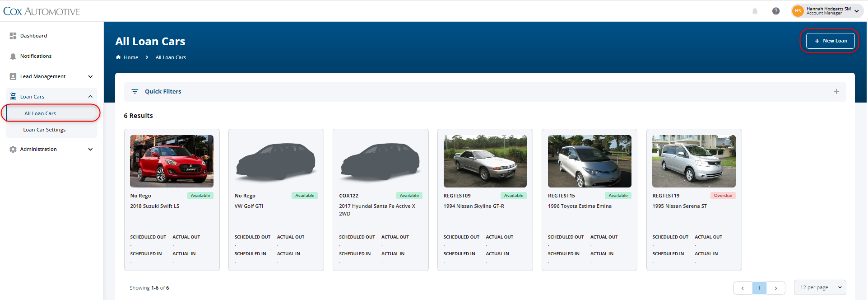The image size is (868, 300).
Task: Click the REGTEST15 registration text
Action: 562,196
